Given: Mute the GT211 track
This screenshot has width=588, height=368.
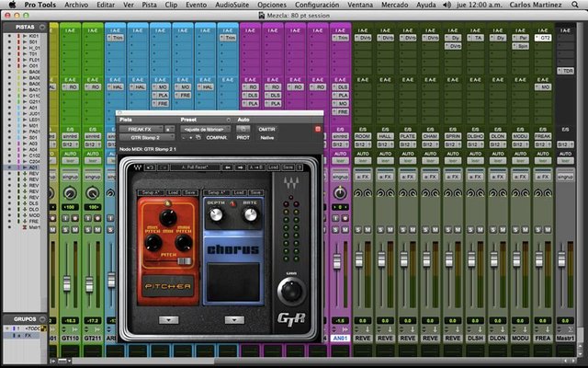Looking at the screenshot, I should tap(97, 229).
